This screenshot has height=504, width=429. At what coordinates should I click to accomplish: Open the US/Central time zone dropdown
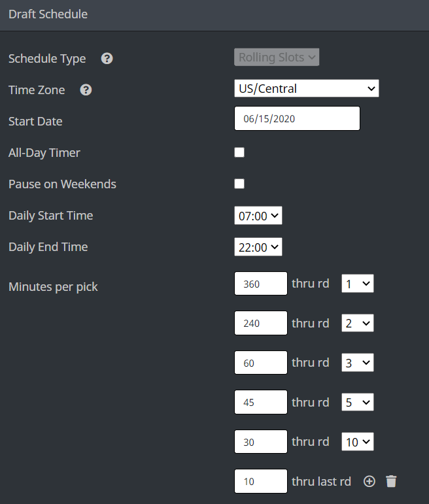[307, 88]
